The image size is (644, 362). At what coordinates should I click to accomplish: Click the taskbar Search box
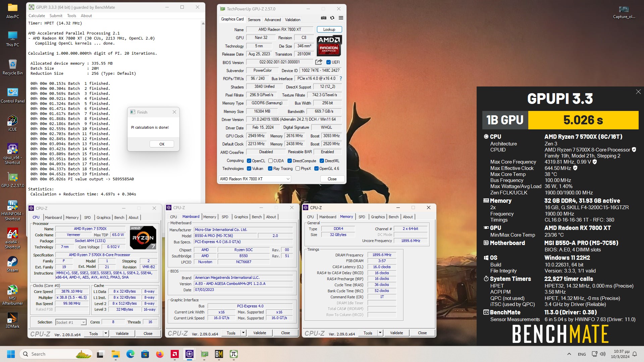tap(56, 354)
